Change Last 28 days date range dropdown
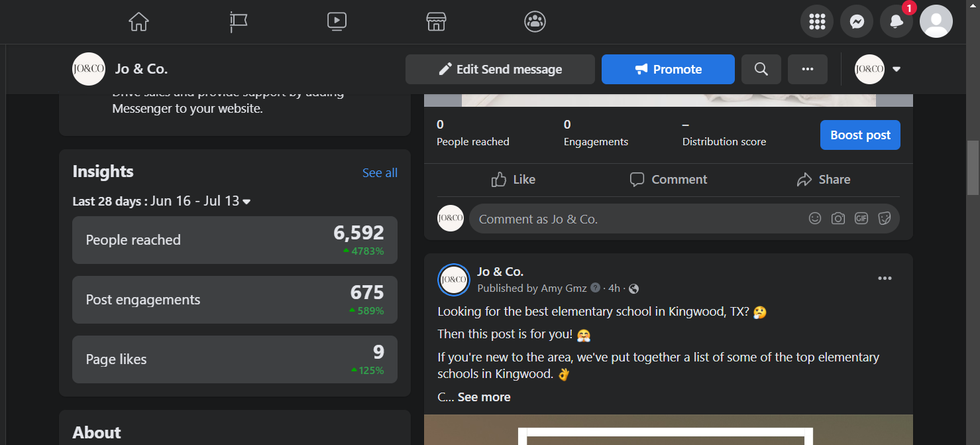This screenshot has width=980, height=445. (162, 201)
